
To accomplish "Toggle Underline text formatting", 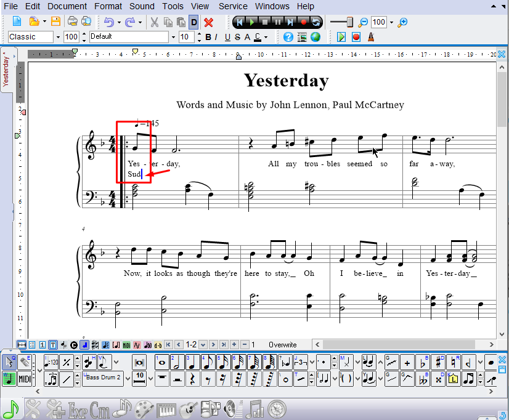I will (x=227, y=38).
